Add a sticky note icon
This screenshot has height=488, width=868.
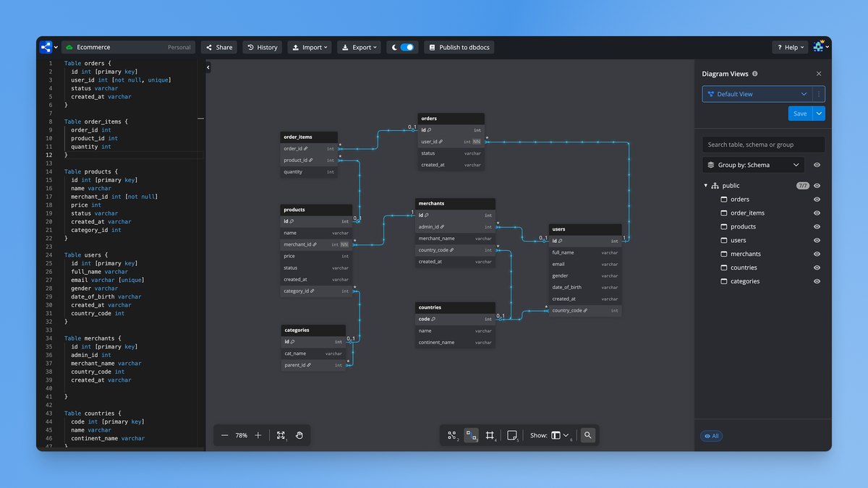[x=512, y=435]
